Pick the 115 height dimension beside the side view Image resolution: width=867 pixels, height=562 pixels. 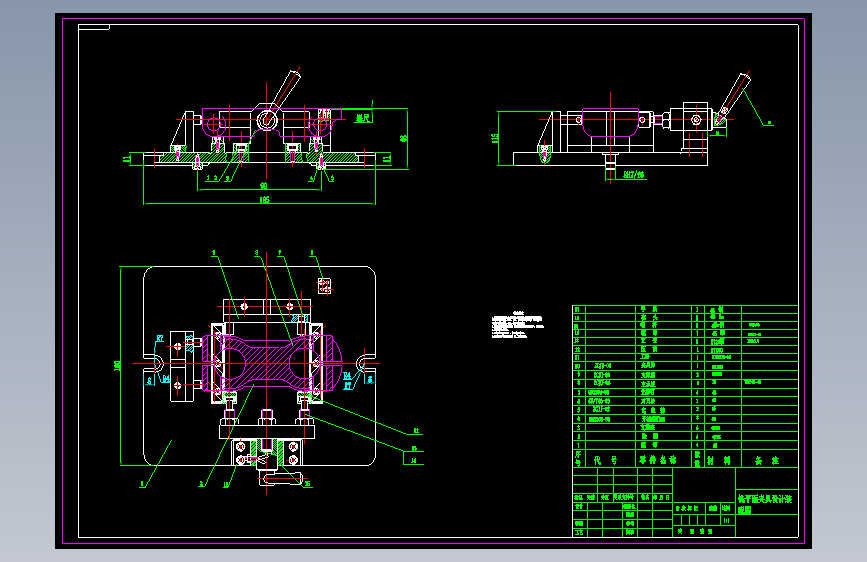(x=495, y=138)
